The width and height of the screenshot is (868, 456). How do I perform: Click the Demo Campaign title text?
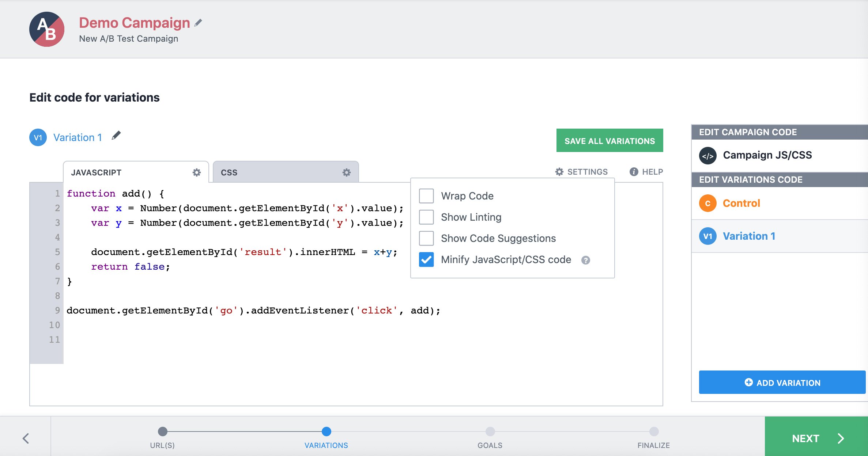(x=135, y=23)
